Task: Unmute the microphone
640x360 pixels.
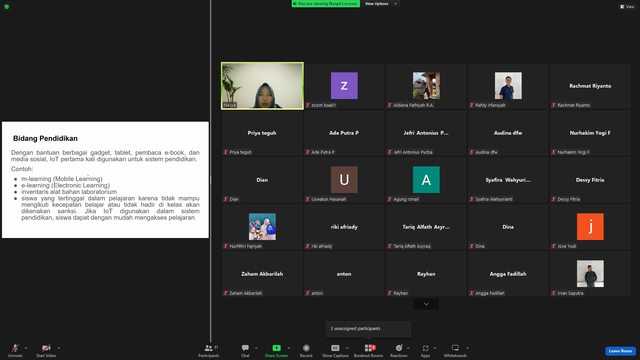Action: (x=15, y=350)
